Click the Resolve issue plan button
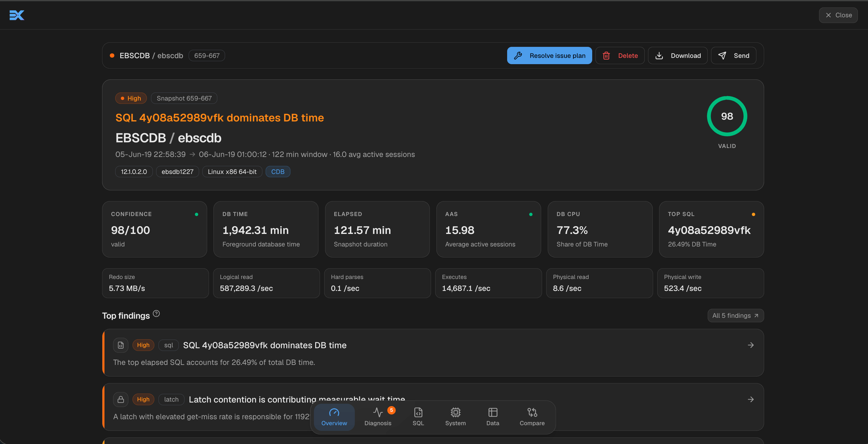The height and width of the screenshot is (444, 868). (x=549, y=55)
